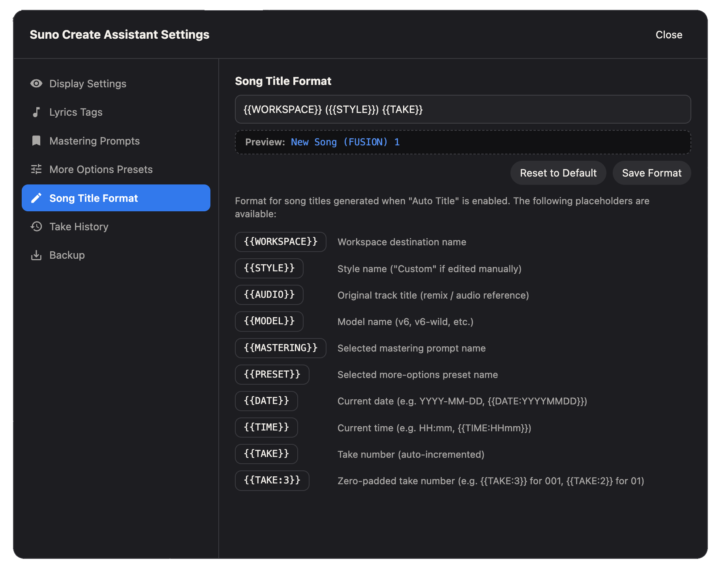
Task: Click the pencil icon for Song Title Format
Action: coord(36,198)
